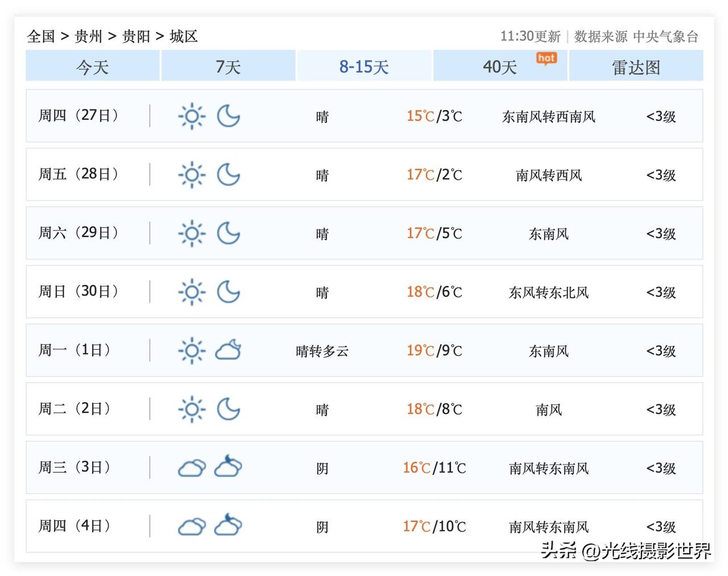Click the wind text 南风 for 周二

549,409
